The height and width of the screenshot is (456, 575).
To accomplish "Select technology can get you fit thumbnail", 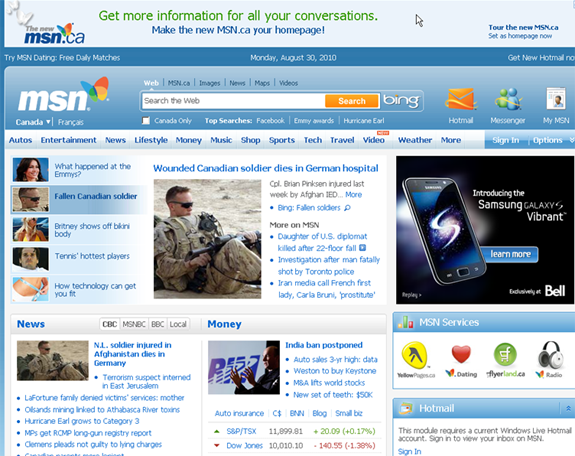I will [x=30, y=289].
